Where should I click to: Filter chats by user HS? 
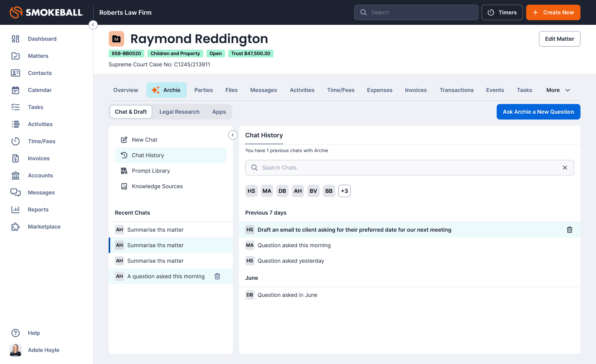point(251,191)
